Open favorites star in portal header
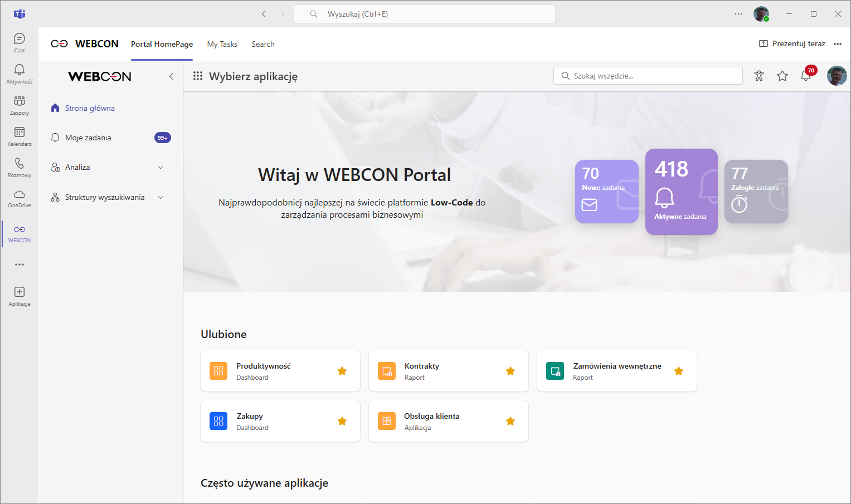 click(782, 76)
